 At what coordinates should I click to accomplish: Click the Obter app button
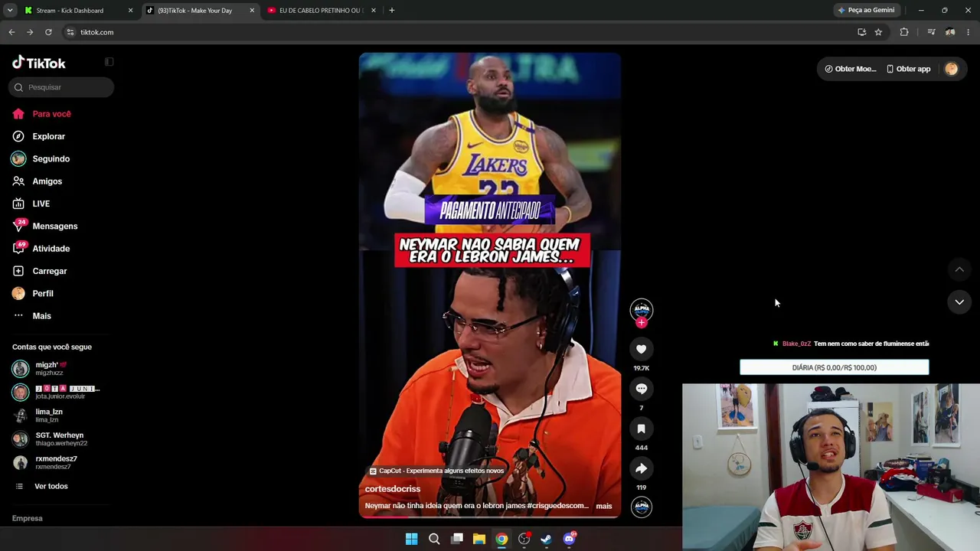pyautogui.click(x=908, y=69)
